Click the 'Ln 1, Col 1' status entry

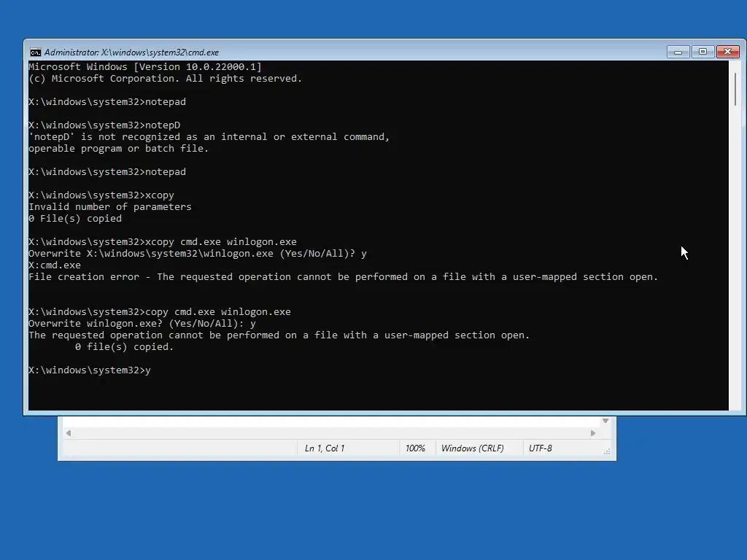pyautogui.click(x=325, y=448)
